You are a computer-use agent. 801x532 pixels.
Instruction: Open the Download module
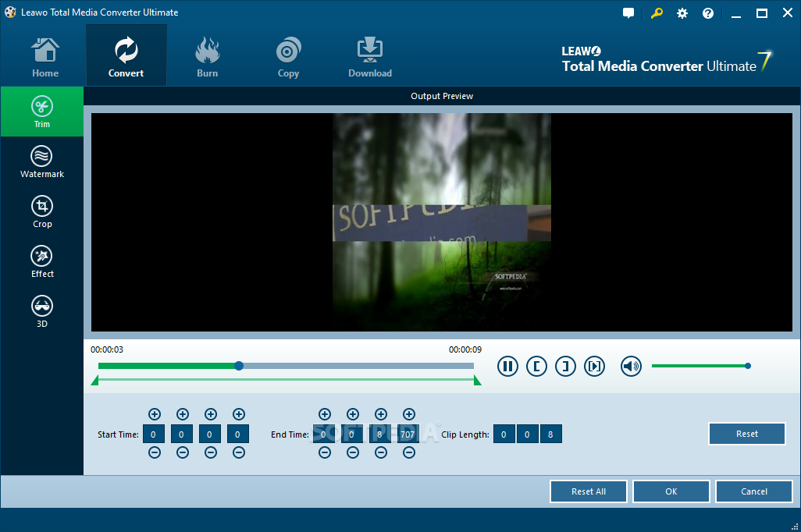(x=370, y=57)
